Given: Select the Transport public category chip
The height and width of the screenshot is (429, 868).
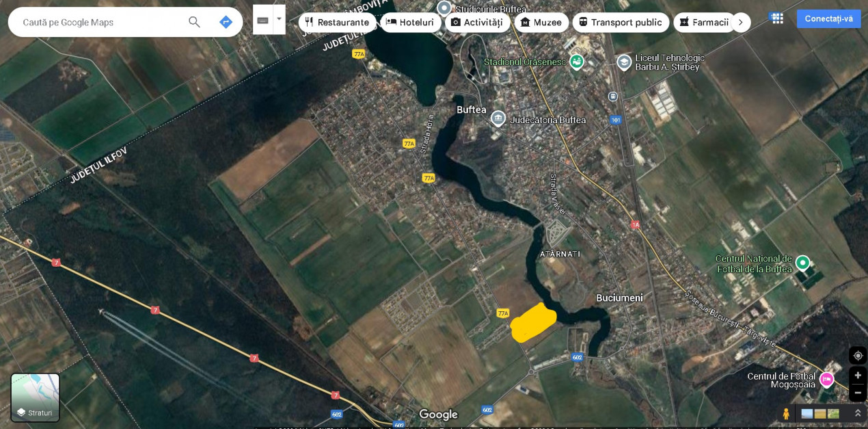Looking at the screenshot, I should 621,22.
